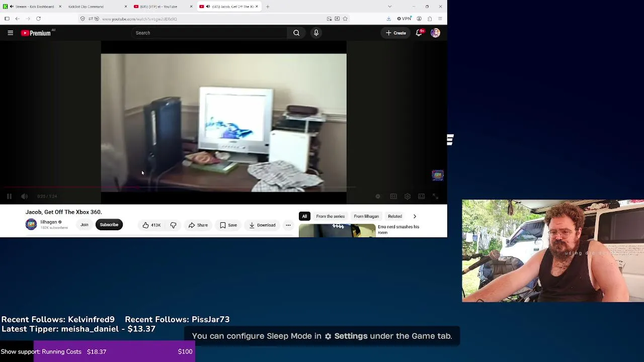644x362 pixels.
Task: Open video player settings gear
Action: click(408, 197)
